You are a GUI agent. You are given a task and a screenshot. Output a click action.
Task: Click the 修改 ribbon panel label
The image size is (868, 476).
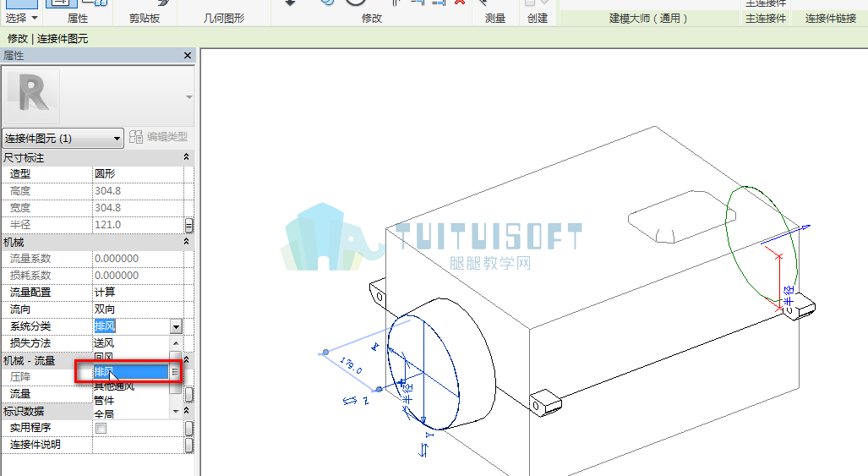[371, 19]
